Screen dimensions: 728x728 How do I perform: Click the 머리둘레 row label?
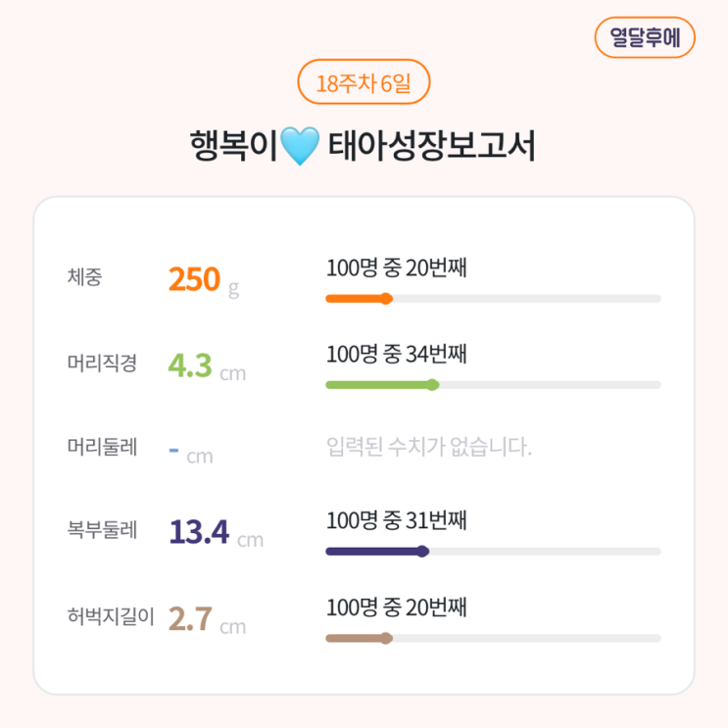(x=102, y=448)
